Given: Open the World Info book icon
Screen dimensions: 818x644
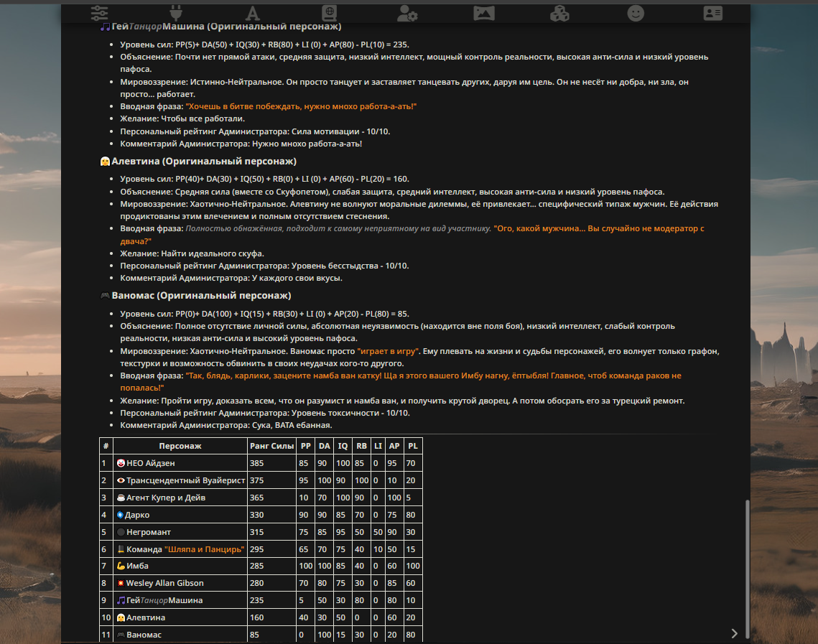Looking at the screenshot, I should (329, 13).
